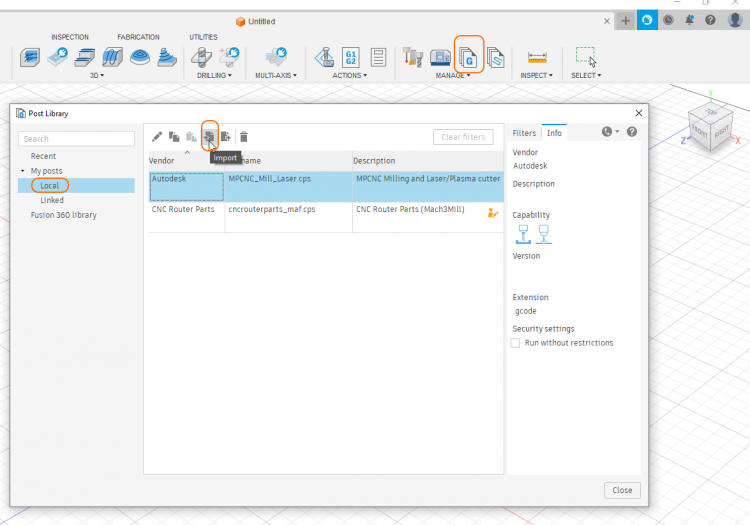The image size is (750, 525).
Task: Select Fusion 360 library in tree
Action: [63, 215]
